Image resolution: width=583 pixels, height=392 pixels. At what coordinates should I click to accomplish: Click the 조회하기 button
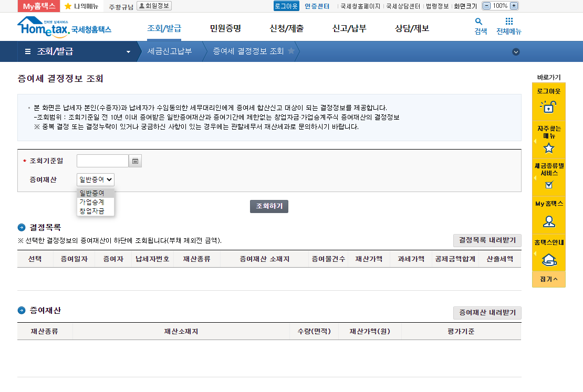coord(269,206)
